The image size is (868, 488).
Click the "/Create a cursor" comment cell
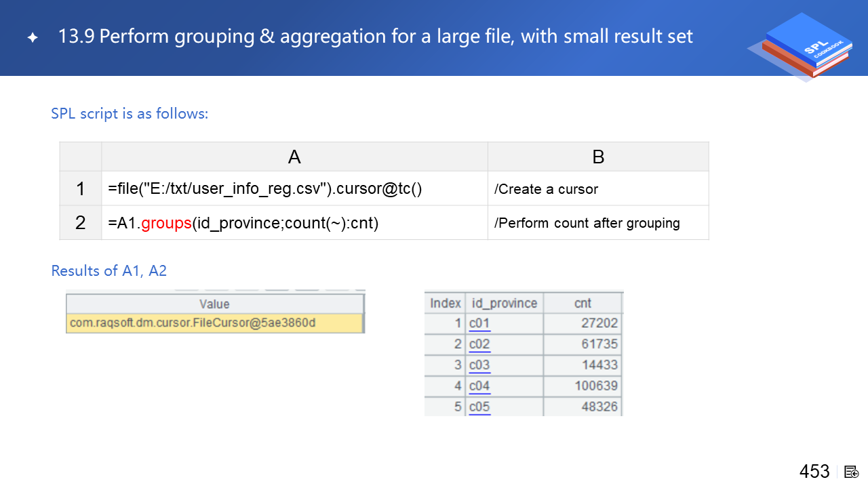point(598,188)
